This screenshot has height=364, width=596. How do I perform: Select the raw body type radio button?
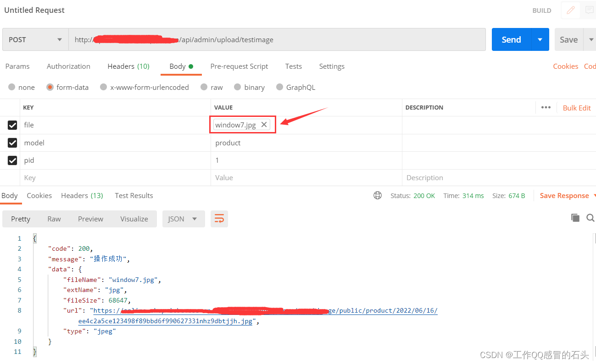point(204,87)
